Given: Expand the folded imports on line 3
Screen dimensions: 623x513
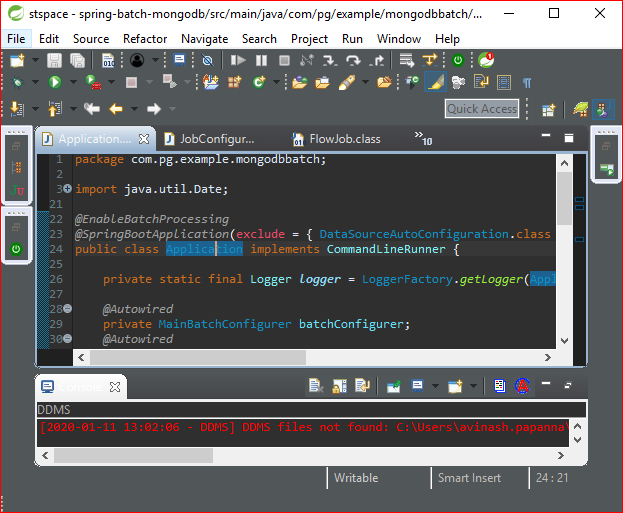Looking at the screenshot, I should pos(68,188).
